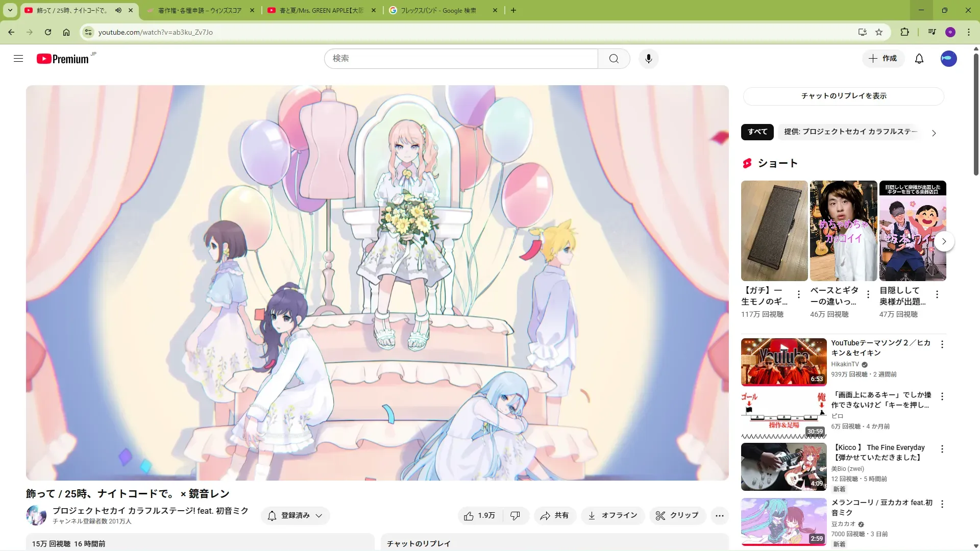Select the すべて filter chip
This screenshot has width=980, height=551.
[x=757, y=132]
